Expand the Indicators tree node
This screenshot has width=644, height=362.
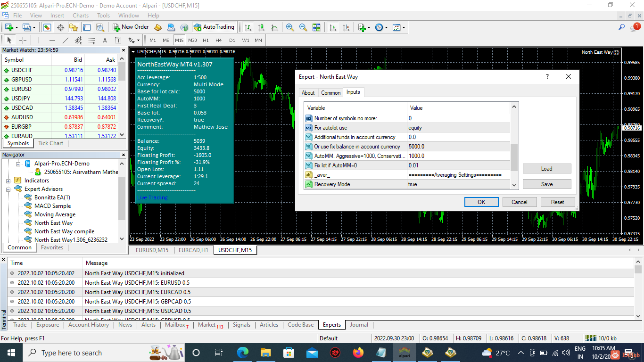pos(8,181)
